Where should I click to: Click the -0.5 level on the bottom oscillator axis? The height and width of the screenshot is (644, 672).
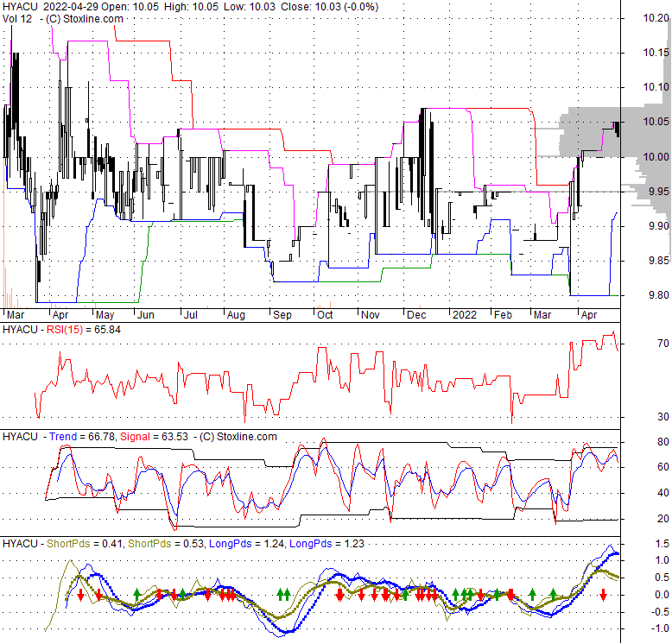pos(661,611)
